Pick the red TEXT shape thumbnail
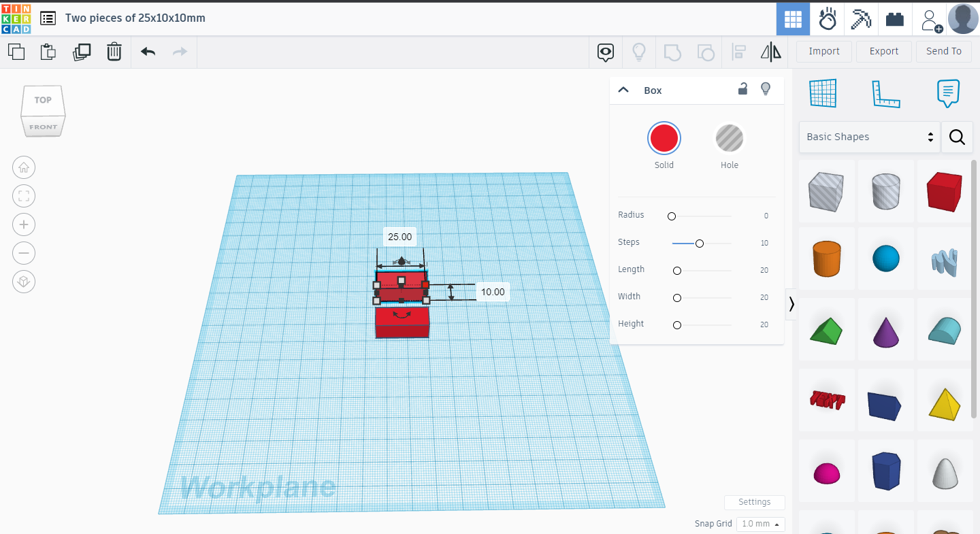 (826, 400)
